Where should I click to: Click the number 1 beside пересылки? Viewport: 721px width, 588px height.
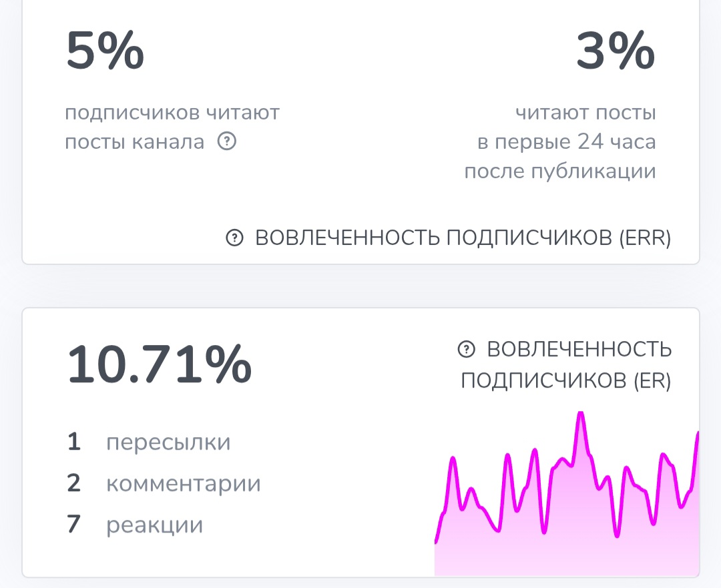coord(74,442)
